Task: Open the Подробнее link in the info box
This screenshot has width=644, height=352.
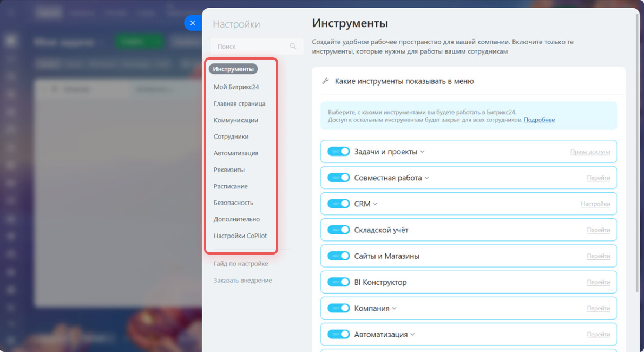Action: 539,120
